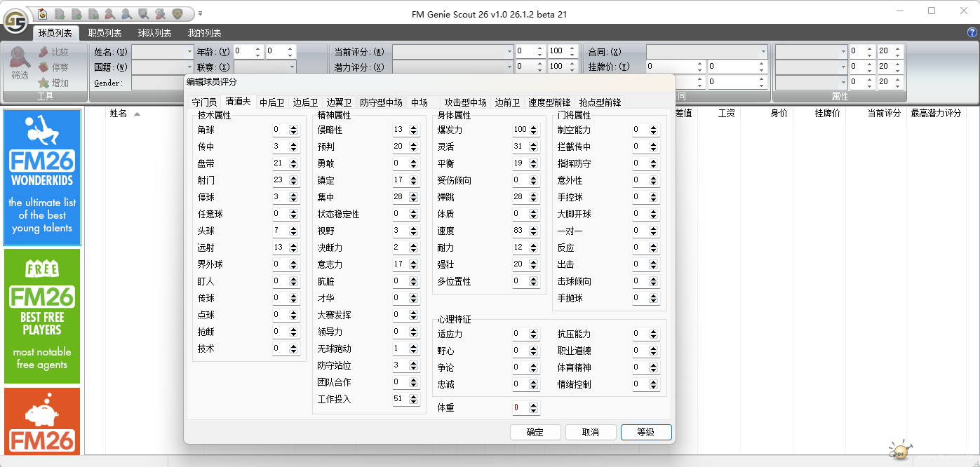
Task: Open the quick-access toolbar customize arrow
Action: [x=200, y=13]
